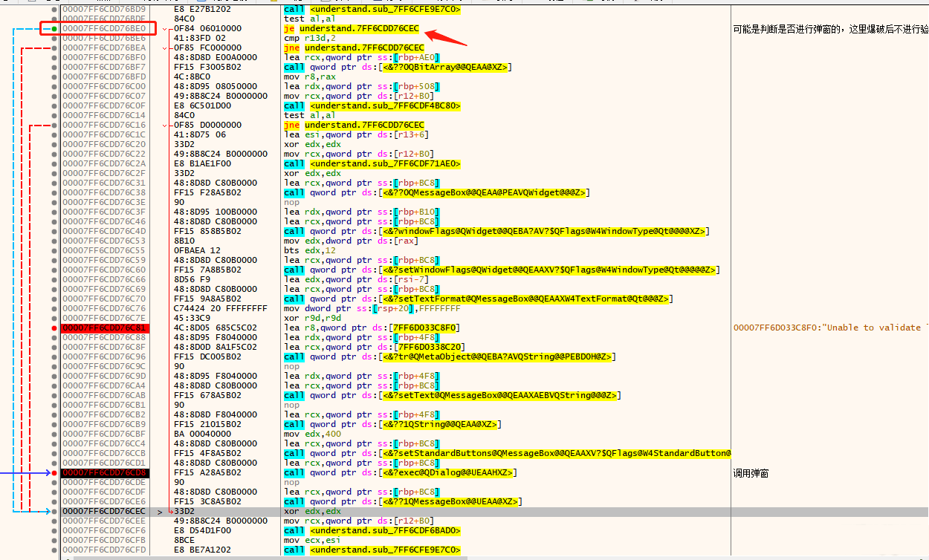Toggle breakpoint dot beside address 00007FF6CDD76BF7
This screenshot has width=929, height=560.
[54, 67]
